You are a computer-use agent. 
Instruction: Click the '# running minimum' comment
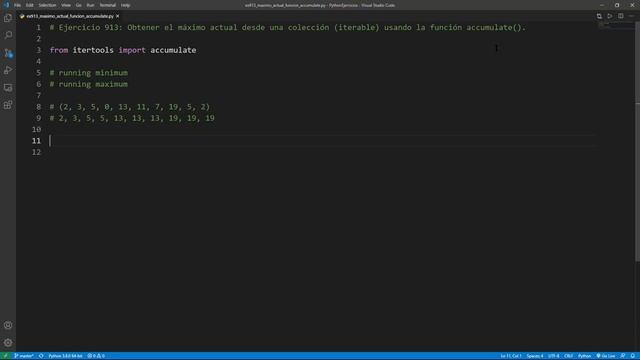click(89, 73)
